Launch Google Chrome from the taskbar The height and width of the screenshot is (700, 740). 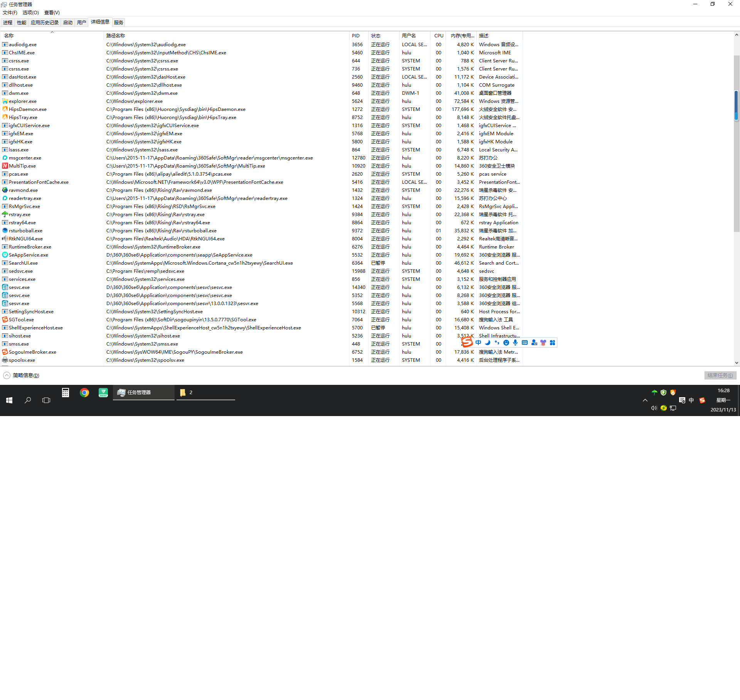click(x=84, y=393)
